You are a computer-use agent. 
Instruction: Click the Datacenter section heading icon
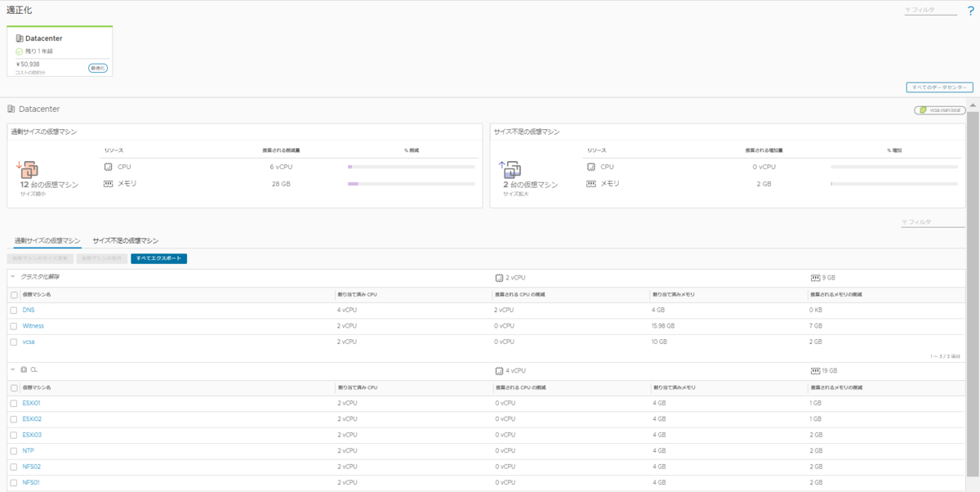[11, 109]
